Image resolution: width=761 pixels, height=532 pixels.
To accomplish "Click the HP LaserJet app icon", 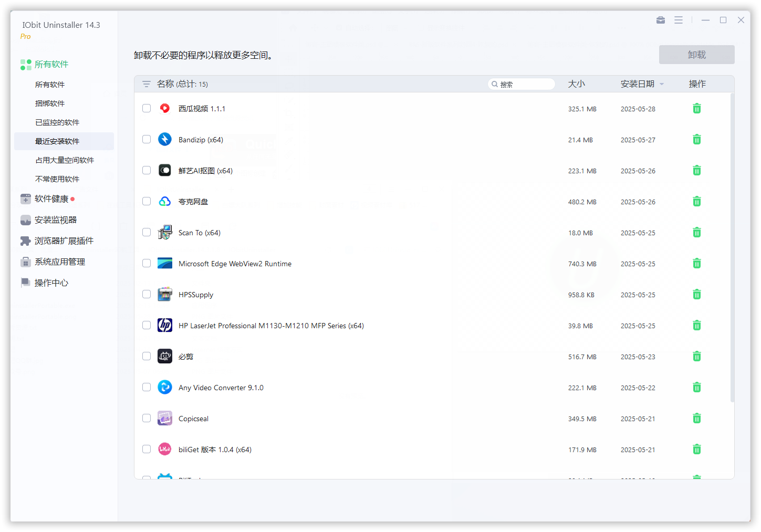I will point(165,325).
